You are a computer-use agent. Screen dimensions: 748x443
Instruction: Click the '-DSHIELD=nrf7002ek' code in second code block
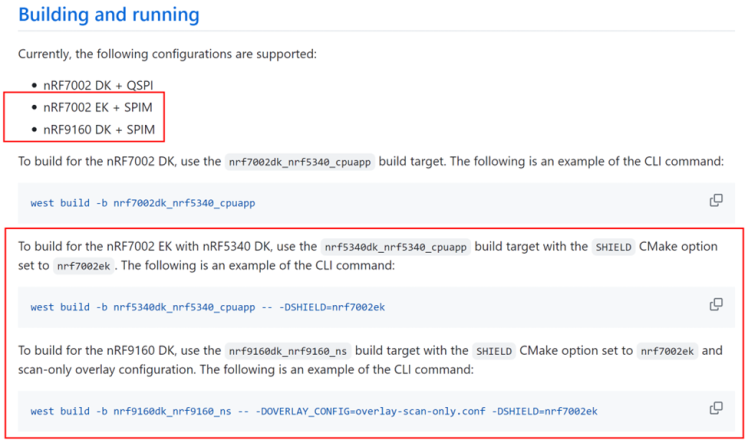coord(335,307)
